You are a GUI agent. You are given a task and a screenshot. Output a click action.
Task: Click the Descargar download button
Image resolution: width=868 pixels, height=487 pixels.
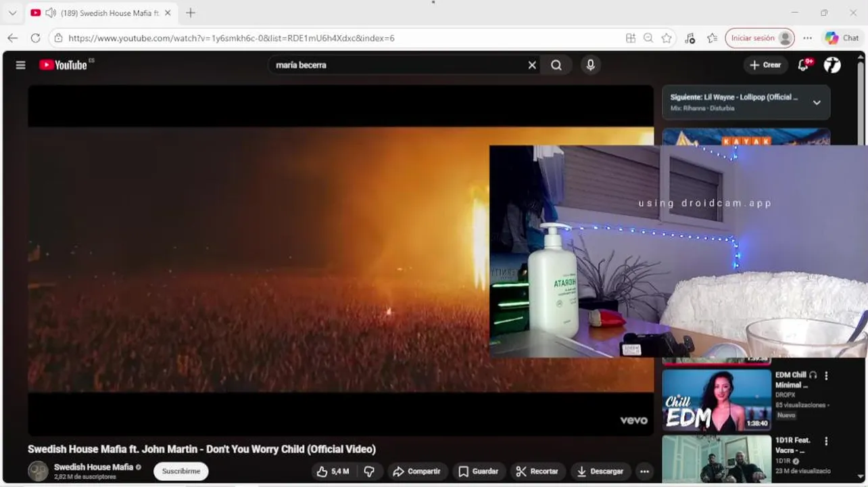tap(600, 471)
